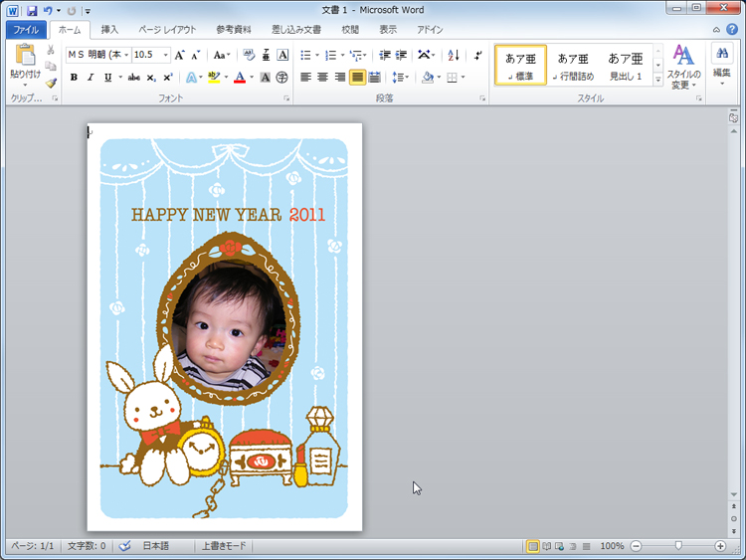Toggle overtype mode (上書きモード) in status bar
746x560 pixels.
224,546
